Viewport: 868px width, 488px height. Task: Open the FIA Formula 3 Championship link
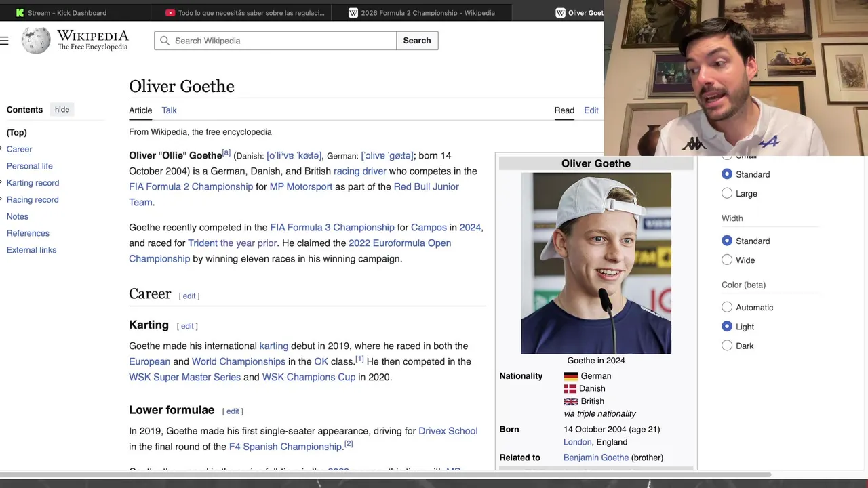332,228
